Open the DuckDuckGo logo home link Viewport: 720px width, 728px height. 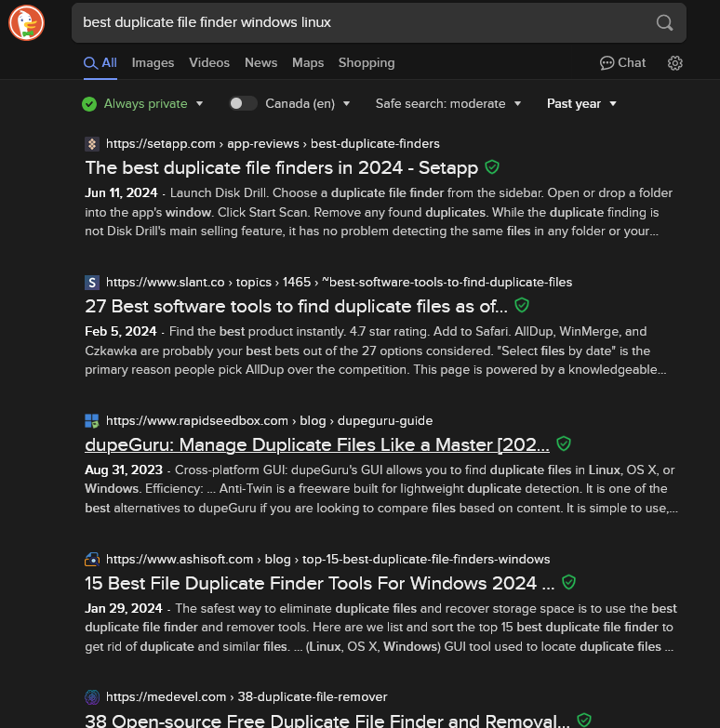(26, 22)
